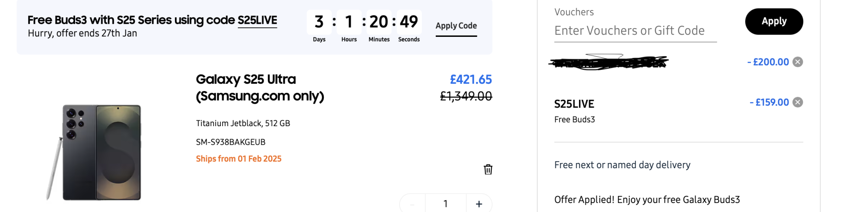The height and width of the screenshot is (212, 868).
Task: Delete Galaxy S25 Ultra with trash icon
Action: pos(488,170)
